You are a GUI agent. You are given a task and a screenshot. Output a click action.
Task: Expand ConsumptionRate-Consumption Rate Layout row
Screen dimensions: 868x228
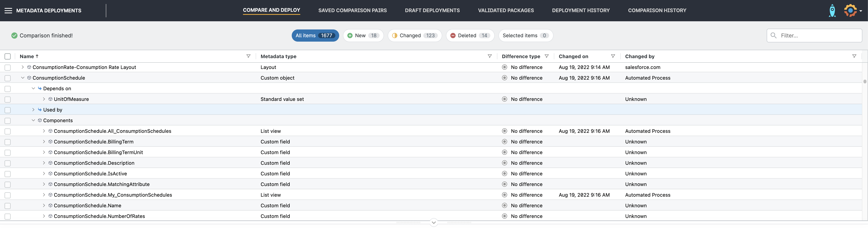coord(23,67)
